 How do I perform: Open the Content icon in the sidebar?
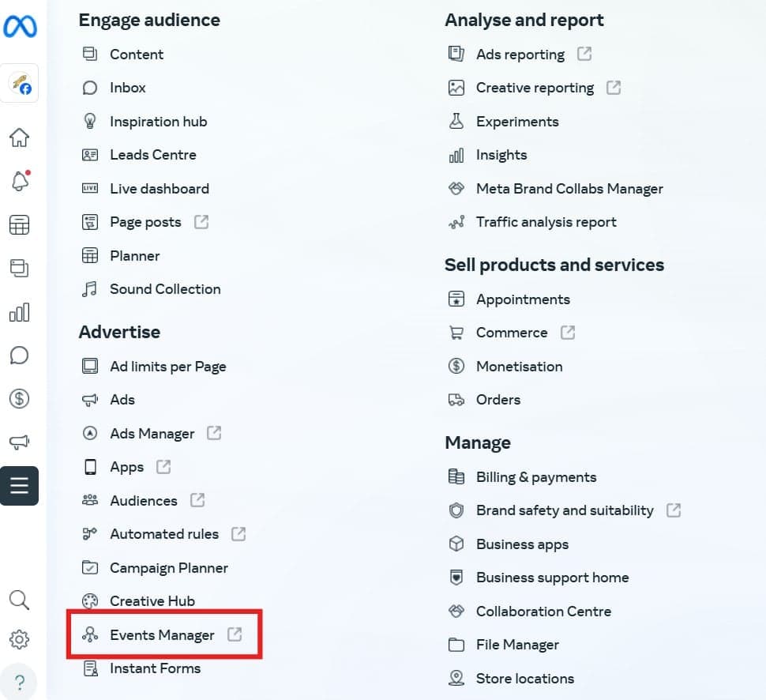pyautogui.click(x=20, y=267)
